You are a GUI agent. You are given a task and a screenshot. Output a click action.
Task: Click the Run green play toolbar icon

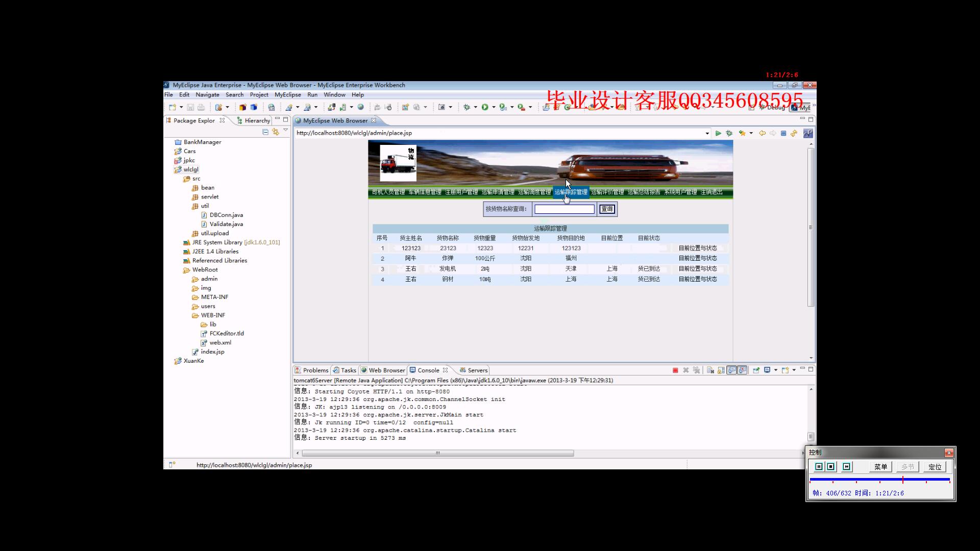[485, 107]
